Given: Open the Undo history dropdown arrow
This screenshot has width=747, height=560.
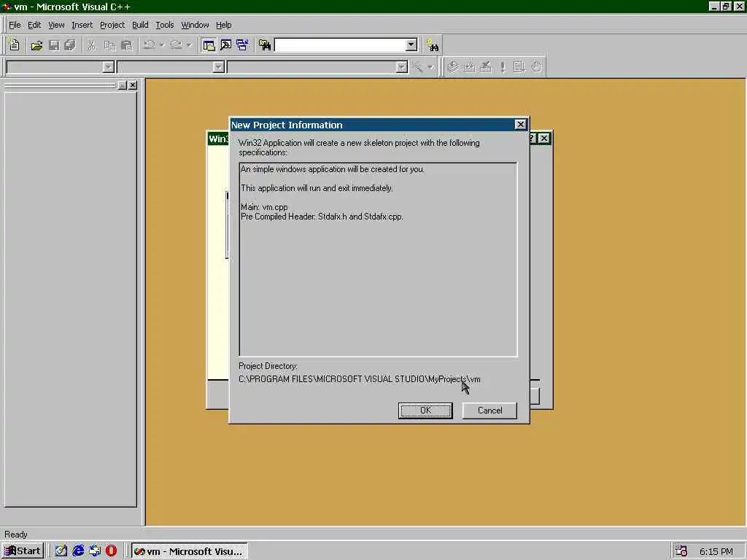Looking at the screenshot, I should [162, 45].
